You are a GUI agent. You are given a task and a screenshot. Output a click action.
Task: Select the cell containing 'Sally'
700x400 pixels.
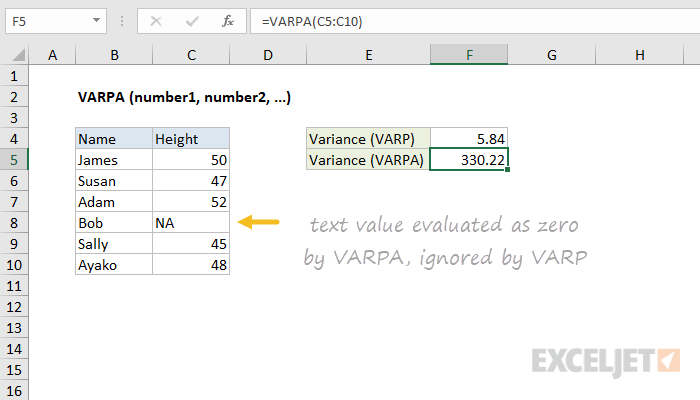pos(114,244)
